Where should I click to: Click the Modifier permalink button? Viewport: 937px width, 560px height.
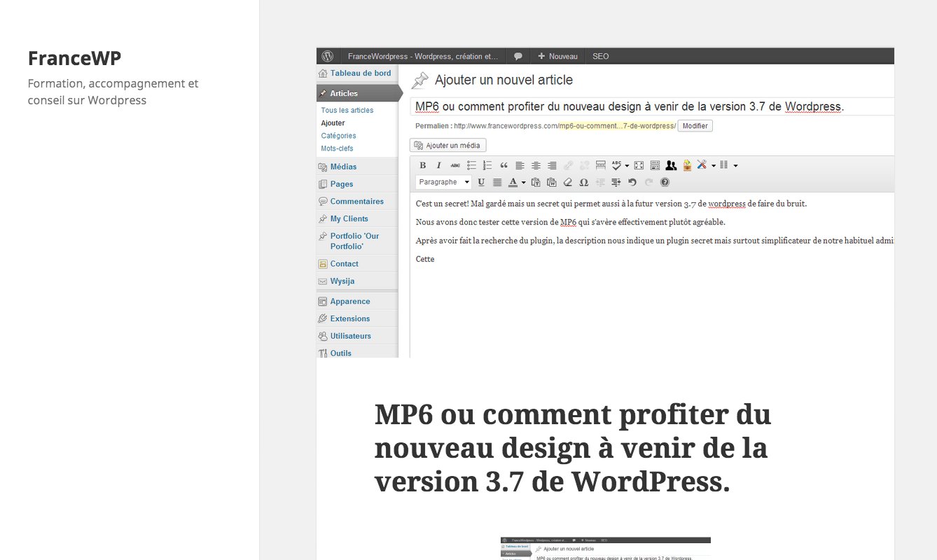(x=695, y=126)
